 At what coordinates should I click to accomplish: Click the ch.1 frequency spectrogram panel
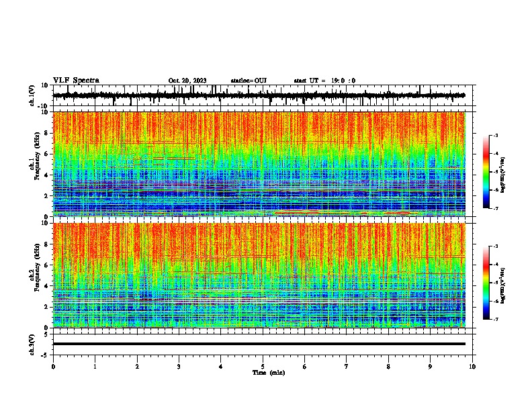[x=259, y=164]
